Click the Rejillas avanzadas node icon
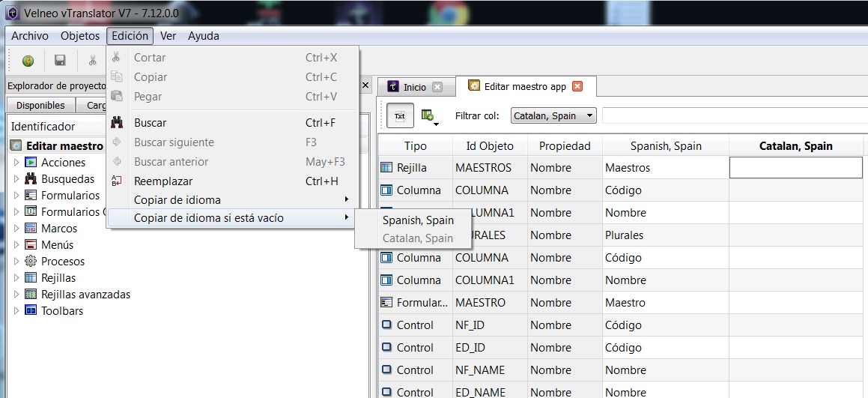This screenshot has width=868, height=398. point(31,295)
